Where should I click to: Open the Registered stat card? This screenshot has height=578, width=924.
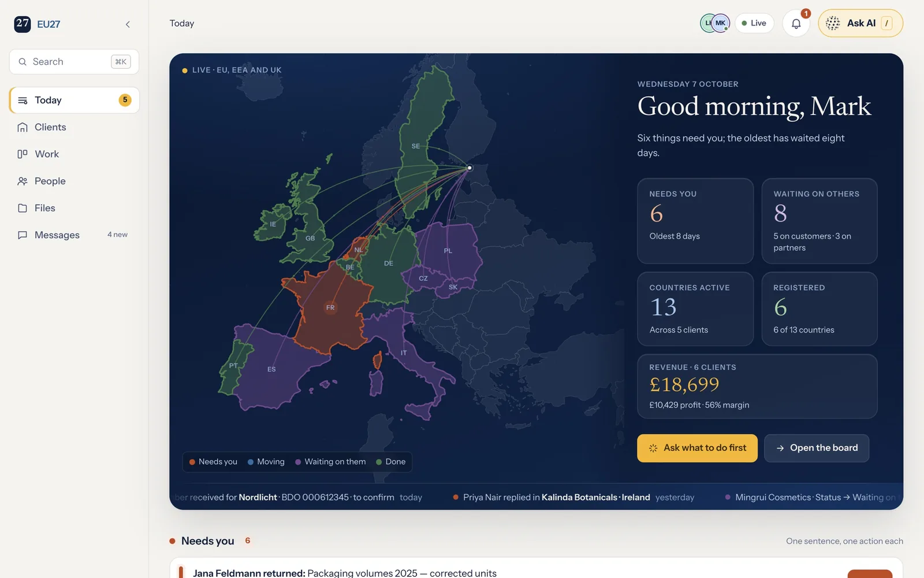[819, 309]
